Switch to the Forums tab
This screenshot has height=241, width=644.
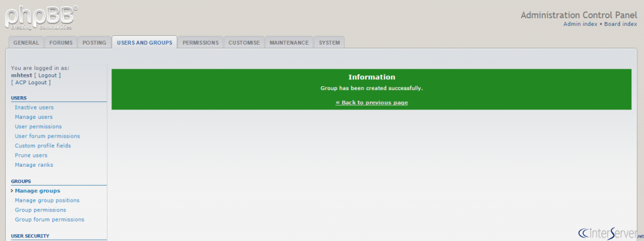coord(61,42)
